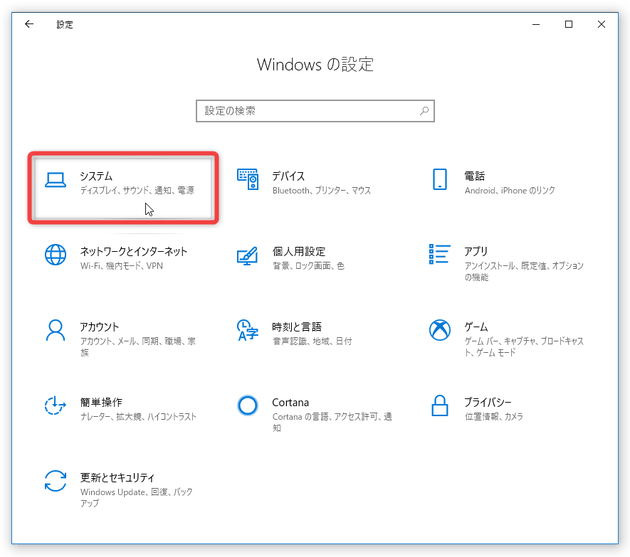630x557 pixels.
Task: Click the 設定 window title text
Action: click(65, 25)
